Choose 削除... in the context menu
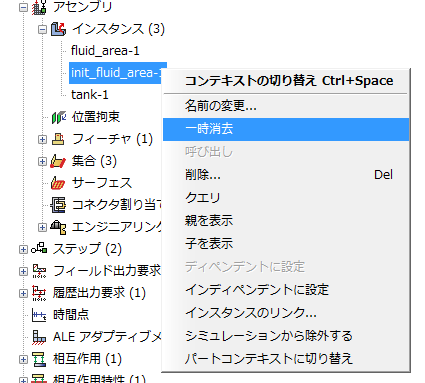 click(286, 175)
